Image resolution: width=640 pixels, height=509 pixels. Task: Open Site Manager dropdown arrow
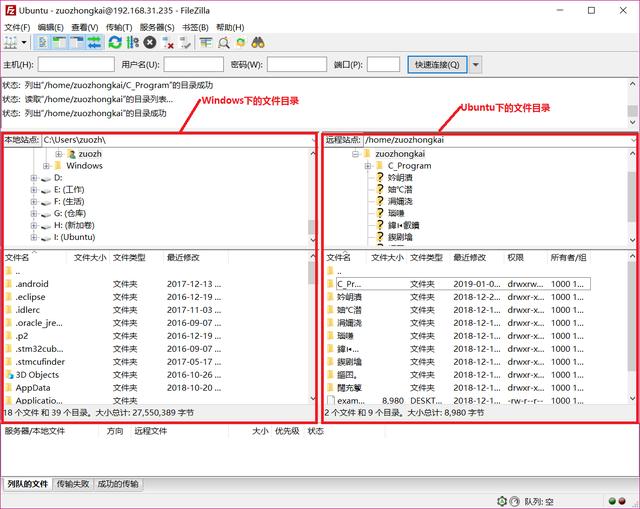point(24,42)
